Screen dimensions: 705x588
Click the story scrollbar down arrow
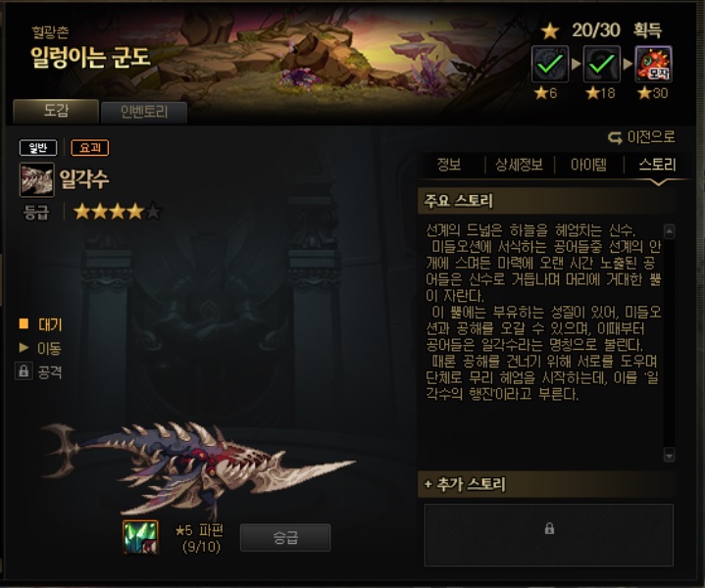tap(669, 455)
